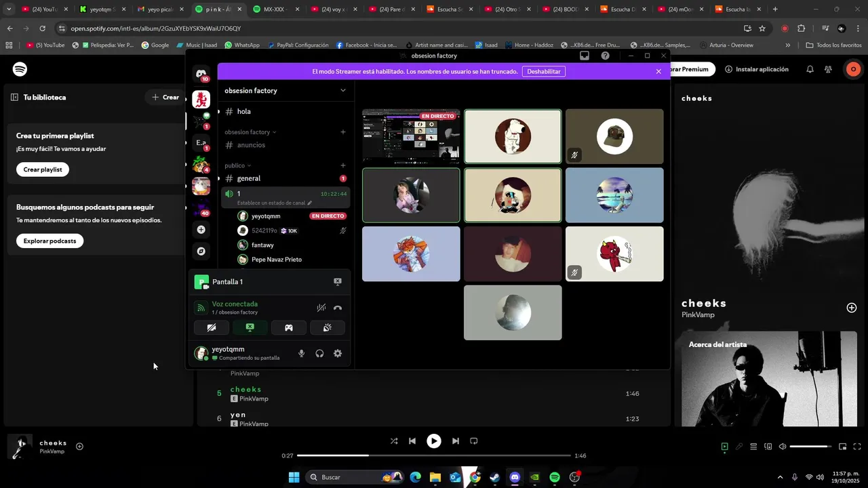
Task: Stop streaming icon next to Pantalla 1
Action: click(x=338, y=282)
